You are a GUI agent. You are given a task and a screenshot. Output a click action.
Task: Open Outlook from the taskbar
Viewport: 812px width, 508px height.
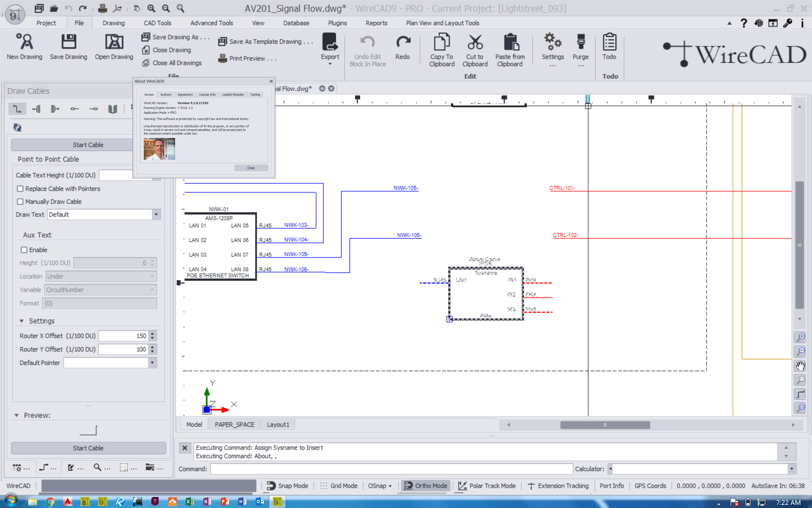click(260, 502)
